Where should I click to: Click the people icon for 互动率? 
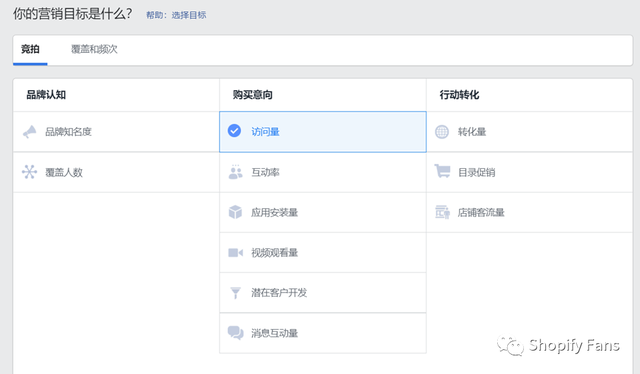pos(235,172)
